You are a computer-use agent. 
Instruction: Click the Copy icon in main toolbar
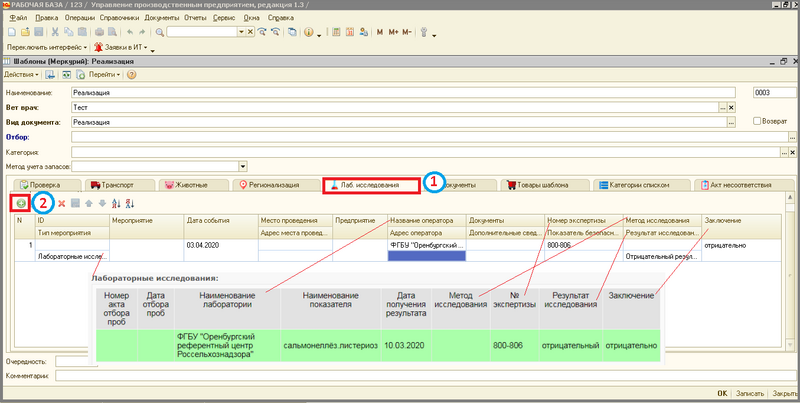68,32
